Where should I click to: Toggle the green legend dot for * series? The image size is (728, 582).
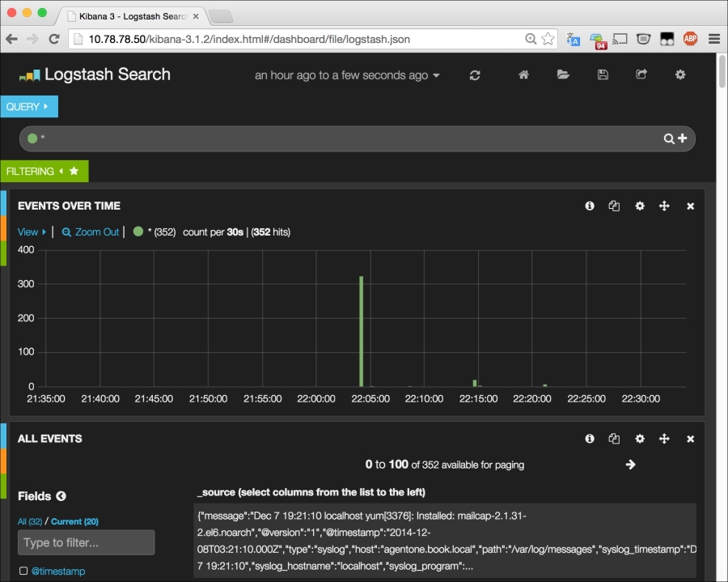click(138, 232)
